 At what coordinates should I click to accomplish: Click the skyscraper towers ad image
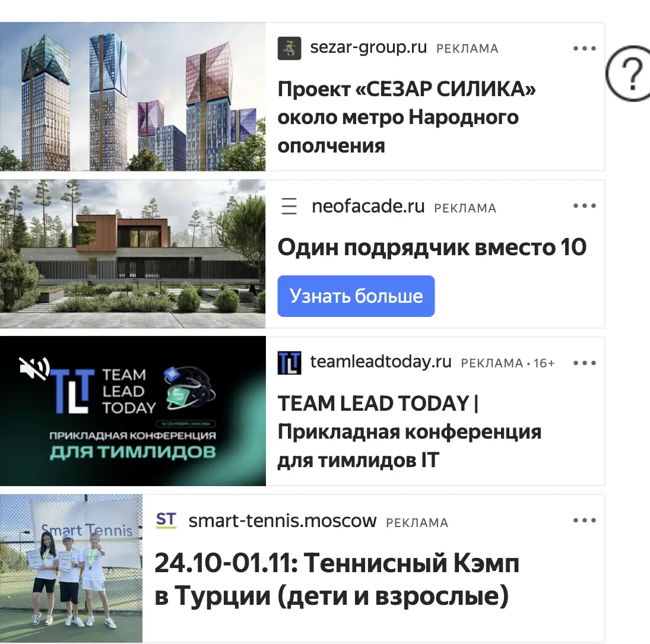click(x=132, y=97)
